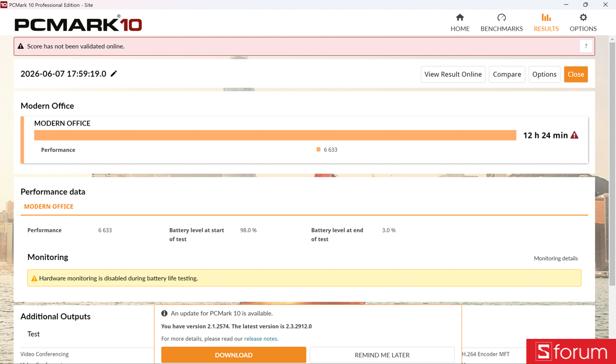Open the BENCHMARKS section
The height and width of the screenshot is (364, 616).
(x=502, y=23)
